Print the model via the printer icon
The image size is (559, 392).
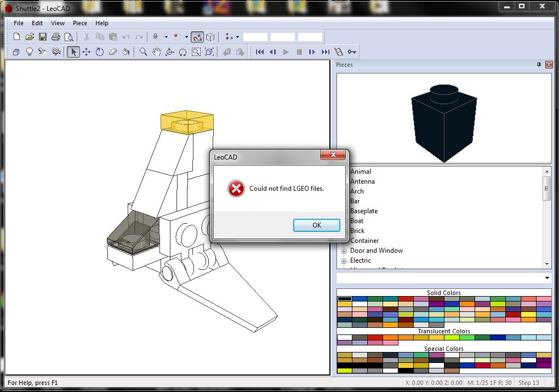pos(56,37)
